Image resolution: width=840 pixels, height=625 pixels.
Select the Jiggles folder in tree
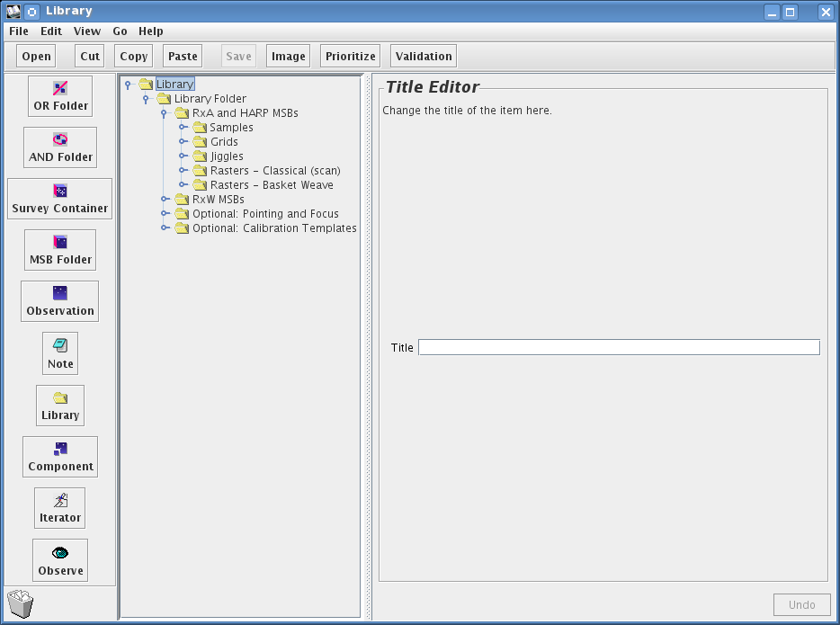coord(227,156)
